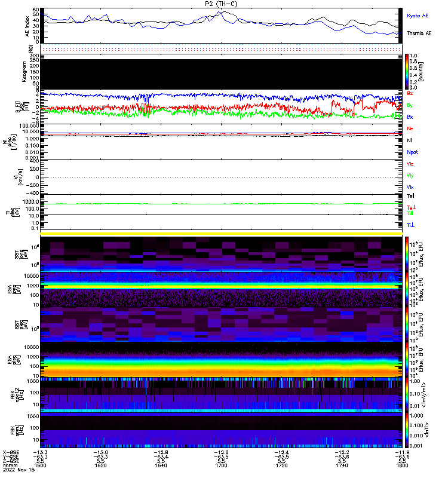Click the blue Bx legend label
The height and width of the screenshot is (478, 448).
(x=410, y=117)
